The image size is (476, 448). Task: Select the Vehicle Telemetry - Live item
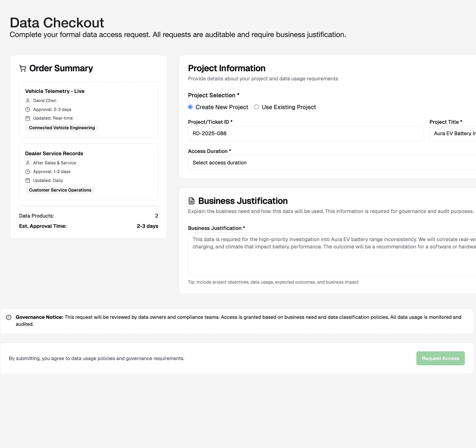(x=55, y=91)
